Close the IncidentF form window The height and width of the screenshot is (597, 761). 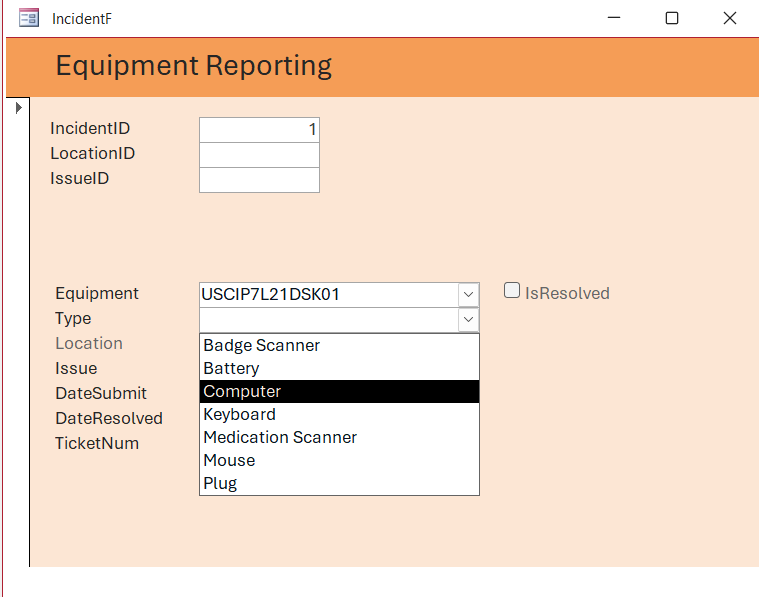click(729, 18)
